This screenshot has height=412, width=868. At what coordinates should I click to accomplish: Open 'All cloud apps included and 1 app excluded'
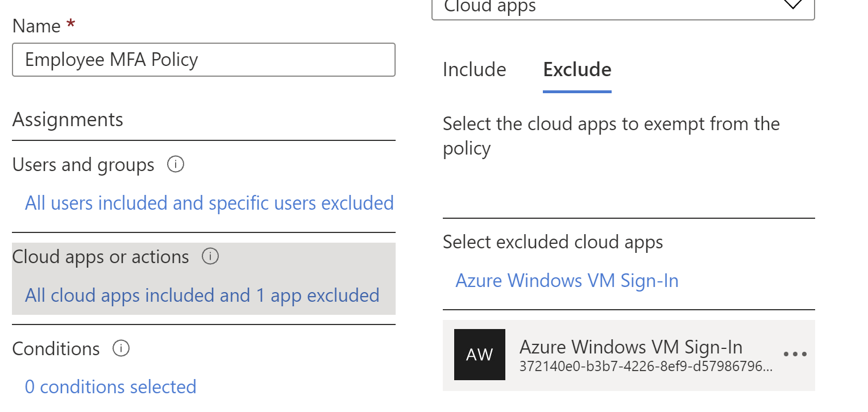tap(202, 296)
